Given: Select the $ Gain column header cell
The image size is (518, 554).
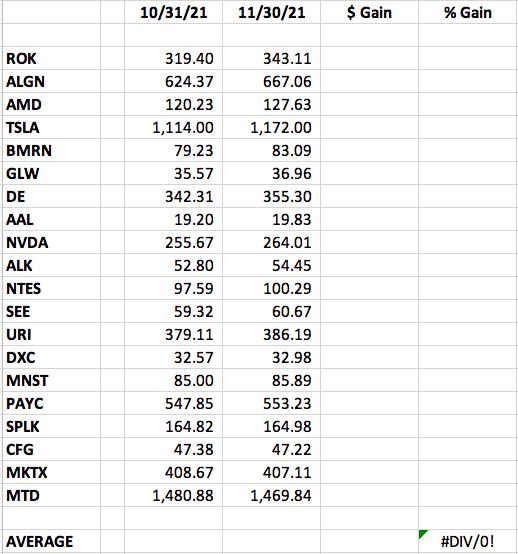Looking at the screenshot, I should pyautogui.click(x=370, y=12).
